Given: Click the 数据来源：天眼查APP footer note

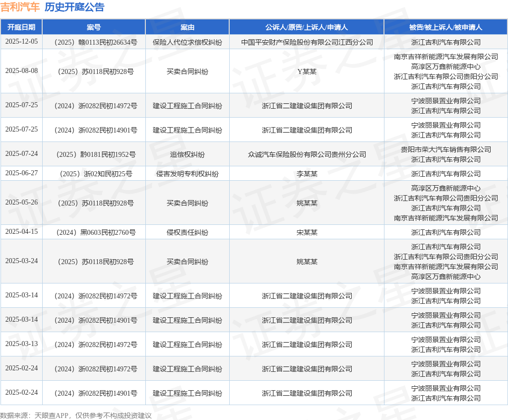Looking at the screenshot, I should [76, 416].
